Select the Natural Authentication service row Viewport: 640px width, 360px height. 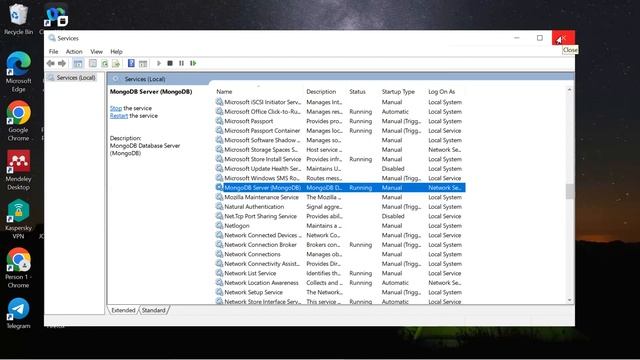click(340, 207)
